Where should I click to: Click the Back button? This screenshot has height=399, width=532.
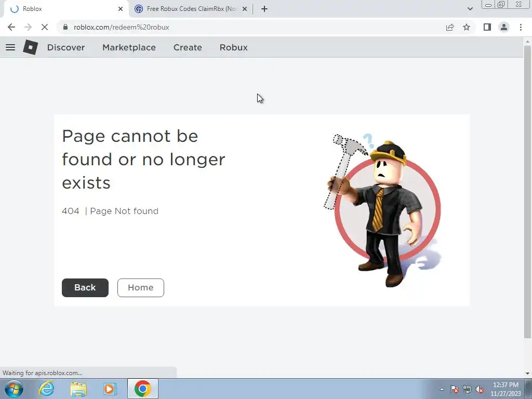(x=85, y=288)
